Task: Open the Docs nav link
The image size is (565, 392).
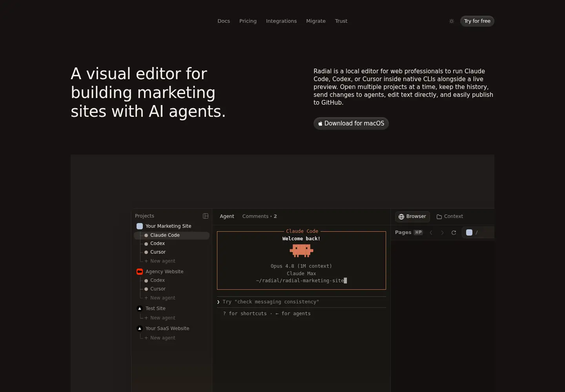Action: tap(224, 21)
